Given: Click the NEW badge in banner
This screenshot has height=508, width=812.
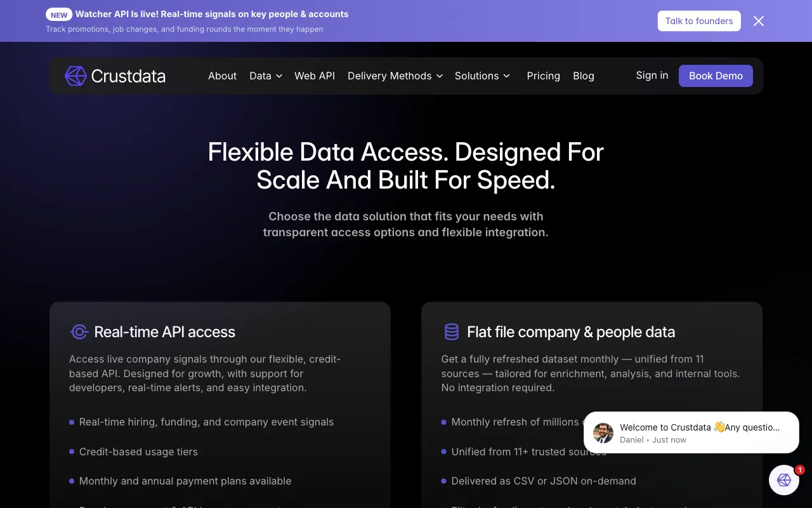Looking at the screenshot, I should click(59, 15).
